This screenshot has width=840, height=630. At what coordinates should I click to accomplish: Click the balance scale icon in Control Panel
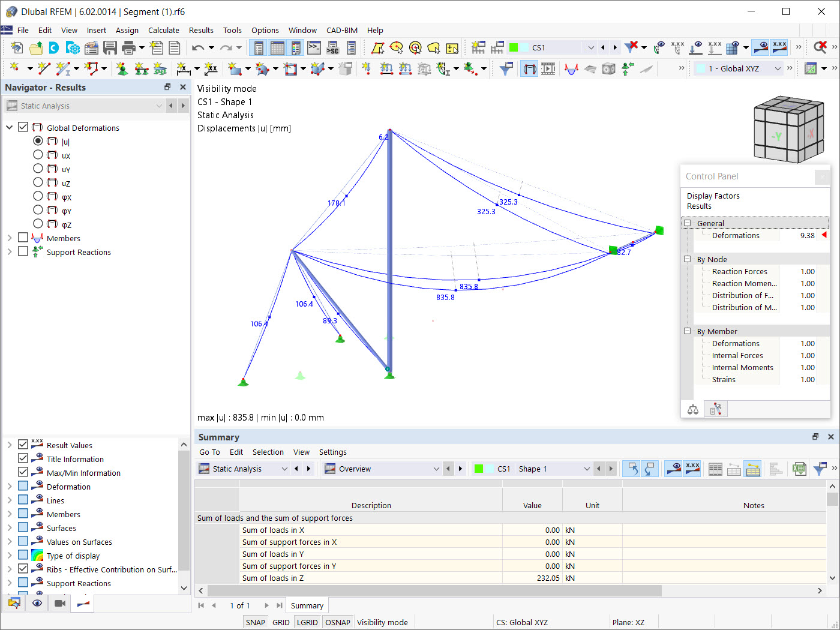pyautogui.click(x=693, y=410)
